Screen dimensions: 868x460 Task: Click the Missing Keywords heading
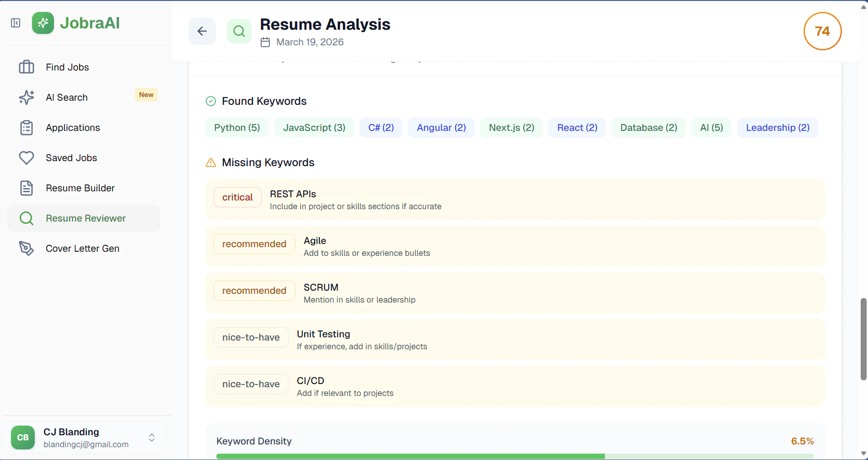(268, 162)
